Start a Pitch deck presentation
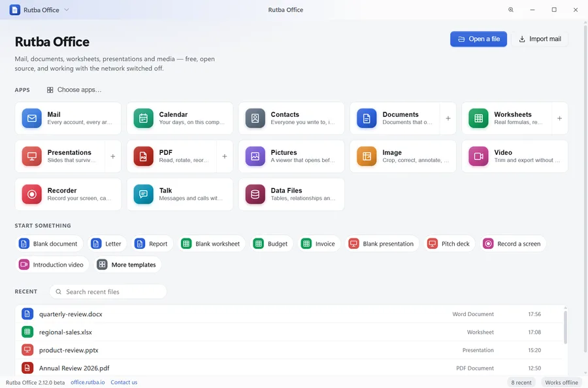The width and height of the screenshot is (588, 388). (449, 244)
